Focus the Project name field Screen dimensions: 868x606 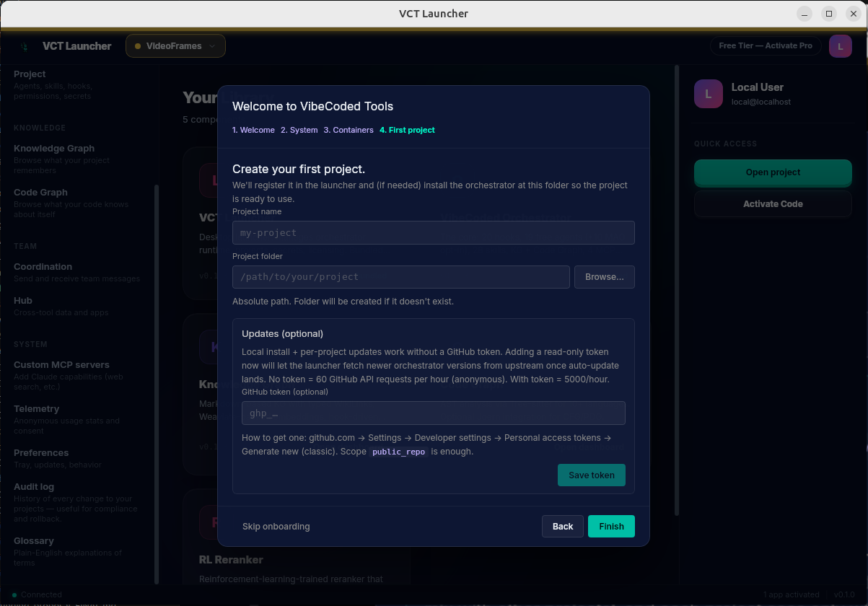click(434, 233)
